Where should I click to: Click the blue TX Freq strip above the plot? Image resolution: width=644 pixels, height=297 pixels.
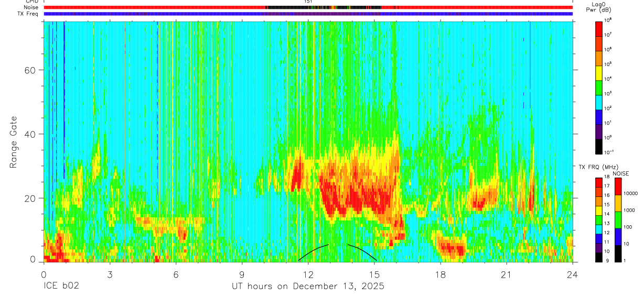coord(308,14)
